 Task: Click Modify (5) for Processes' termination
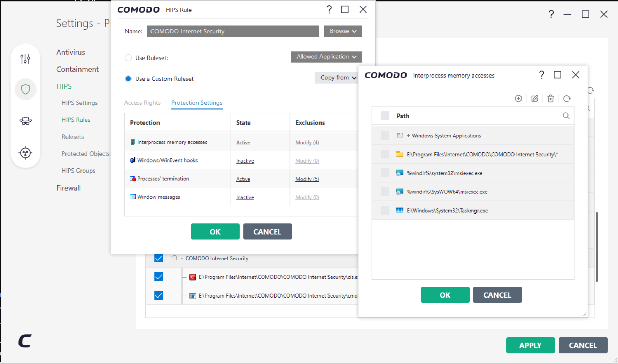307,179
